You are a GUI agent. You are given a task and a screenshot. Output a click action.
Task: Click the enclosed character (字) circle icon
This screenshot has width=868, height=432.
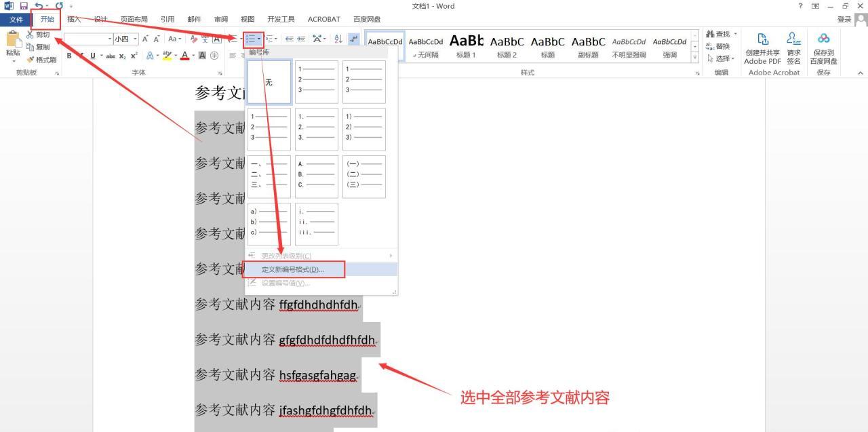click(x=214, y=56)
